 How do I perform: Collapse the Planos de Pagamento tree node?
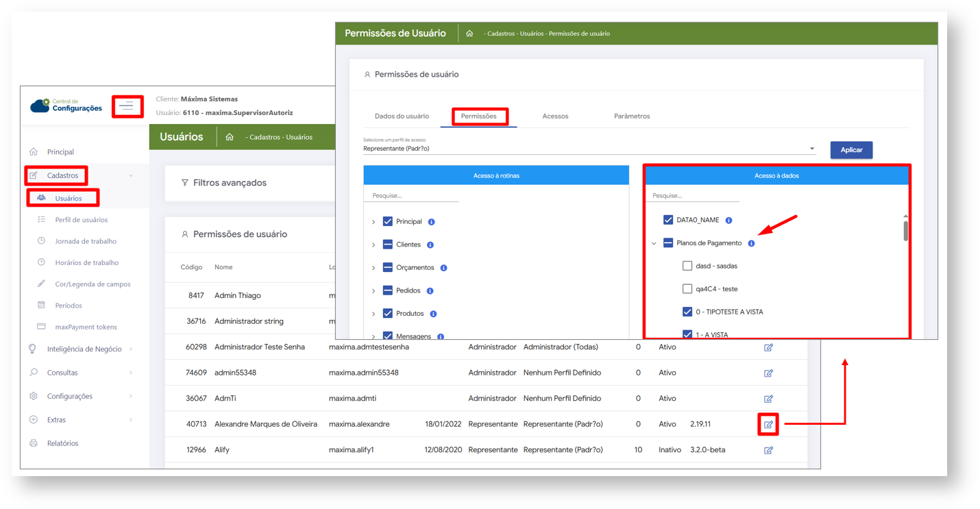[x=654, y=243]
